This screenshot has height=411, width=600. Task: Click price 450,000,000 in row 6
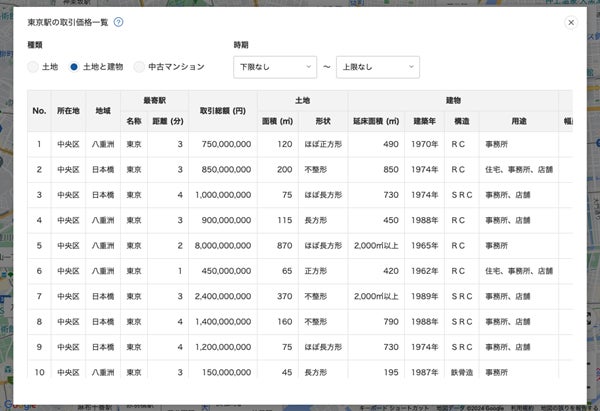(226, 271)
